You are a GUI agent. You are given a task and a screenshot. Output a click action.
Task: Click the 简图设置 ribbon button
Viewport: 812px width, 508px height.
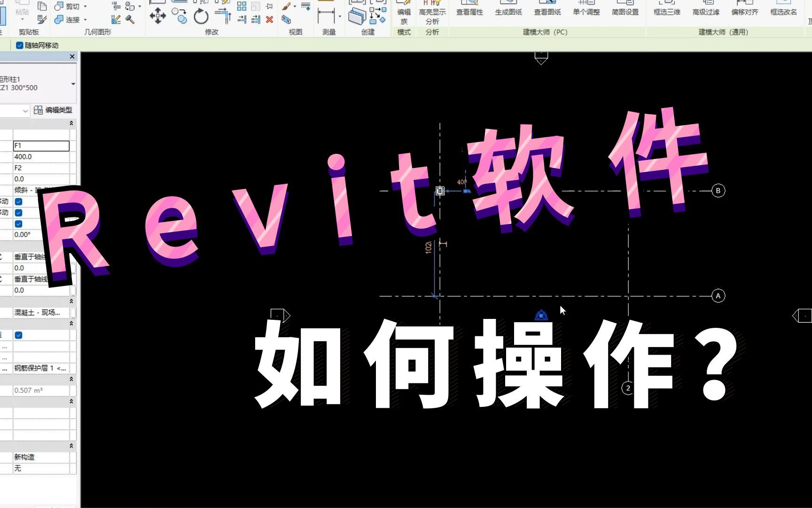[625, 8]
